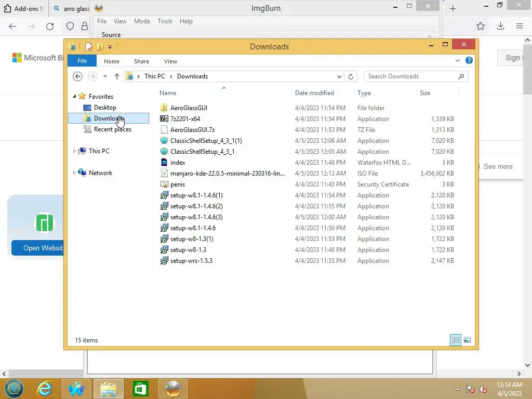Sort by Size column header

(425, 92)
